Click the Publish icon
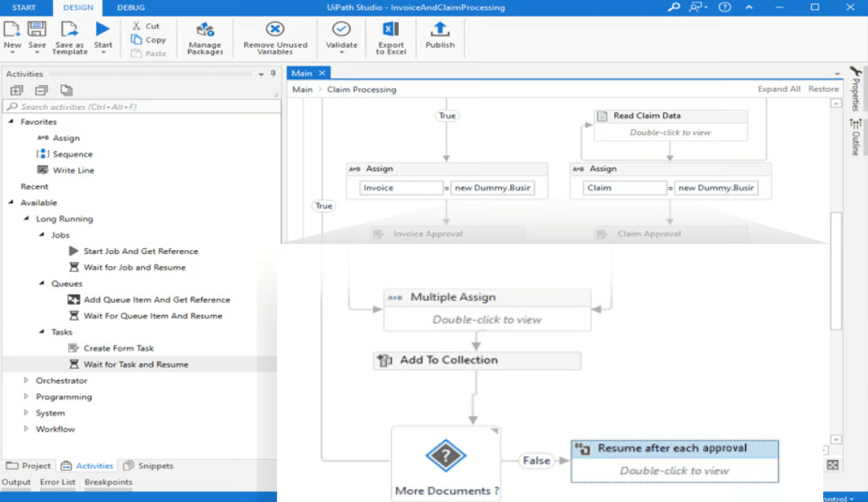The width and height of the screenshot is (868, 502). click(x=439, y=29)
